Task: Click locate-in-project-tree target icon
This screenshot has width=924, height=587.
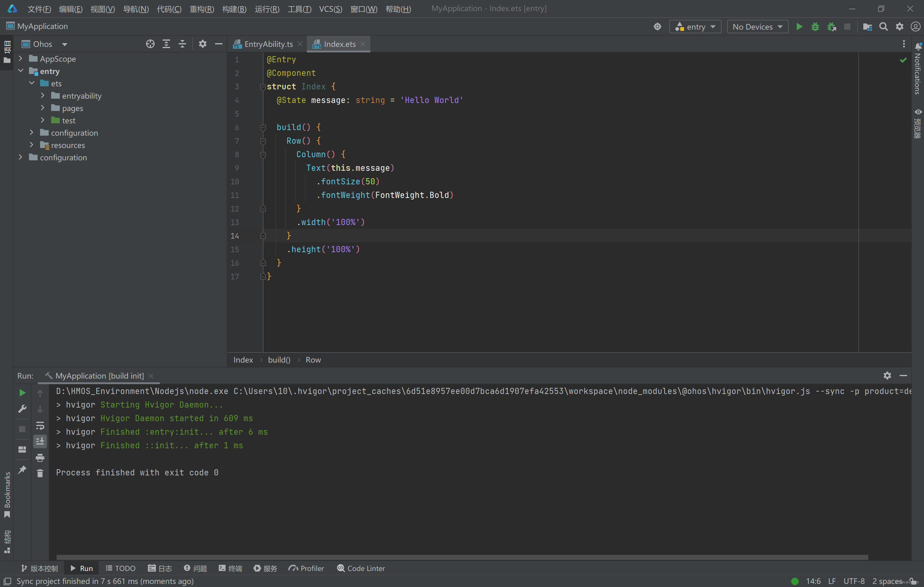Action: [150, 44]
